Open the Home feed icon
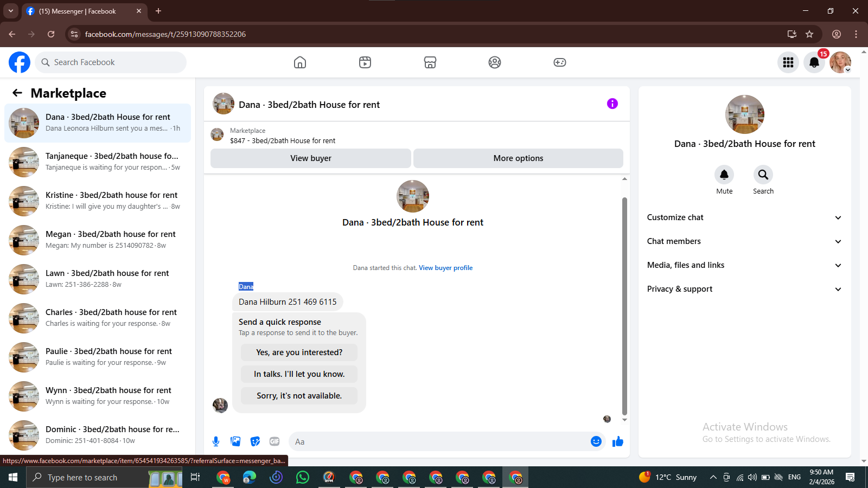Screen dimensions: 868x488 300,62
